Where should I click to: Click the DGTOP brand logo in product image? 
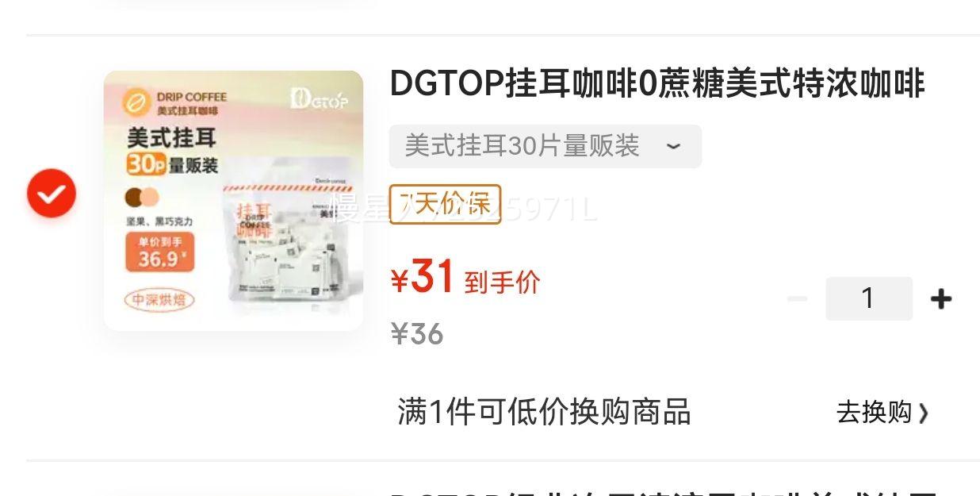point(319,99)
